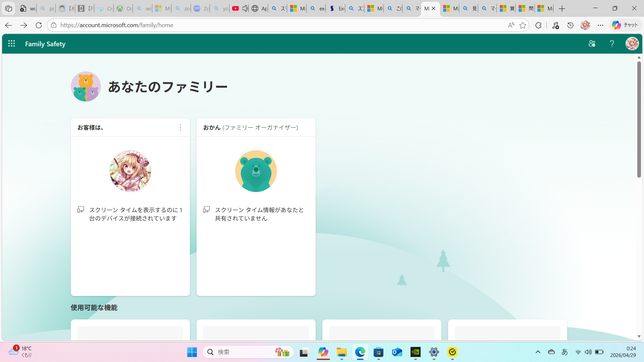Switch to the Zoom tab

(201, 9)
